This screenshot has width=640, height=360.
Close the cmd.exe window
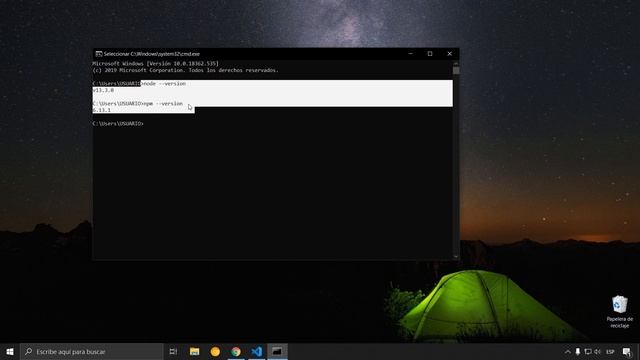[x=449, y=53]
